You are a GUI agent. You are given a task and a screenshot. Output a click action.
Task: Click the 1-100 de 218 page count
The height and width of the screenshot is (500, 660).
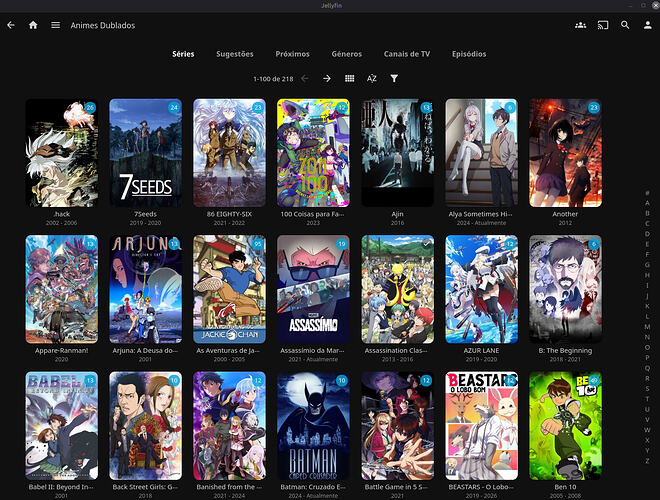coord(273,79)
